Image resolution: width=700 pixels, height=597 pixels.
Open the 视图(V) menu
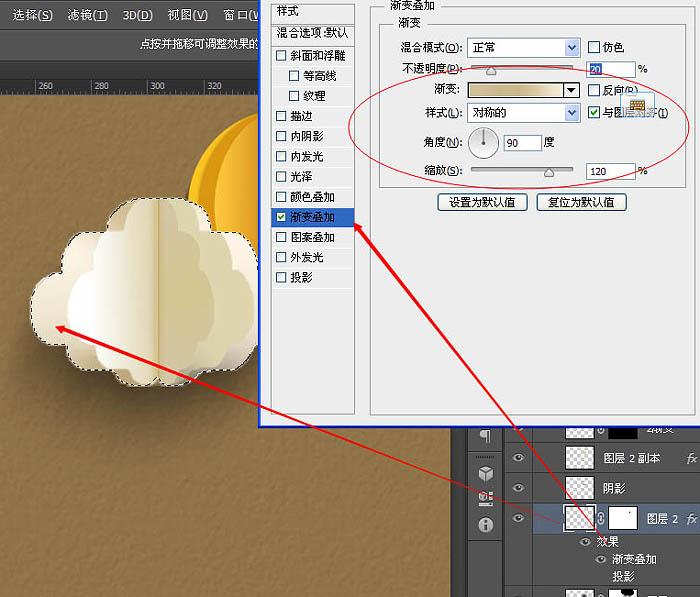pos(188,15)
